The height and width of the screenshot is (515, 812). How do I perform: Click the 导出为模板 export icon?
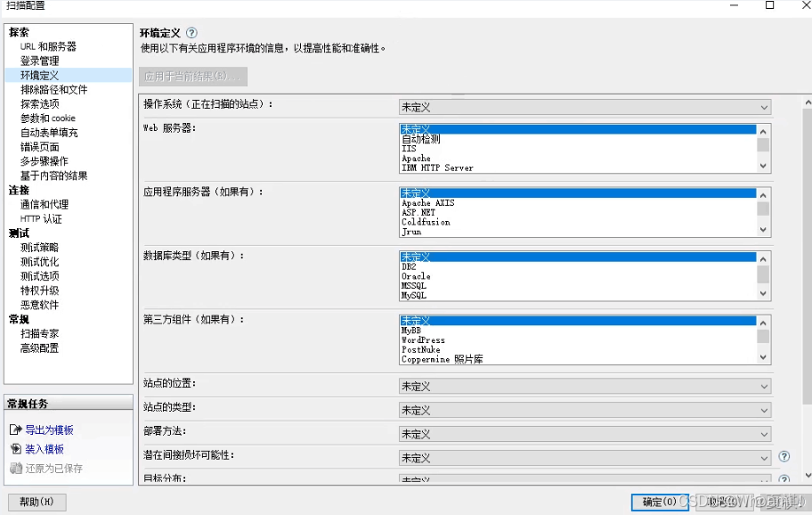coord(15,429)
